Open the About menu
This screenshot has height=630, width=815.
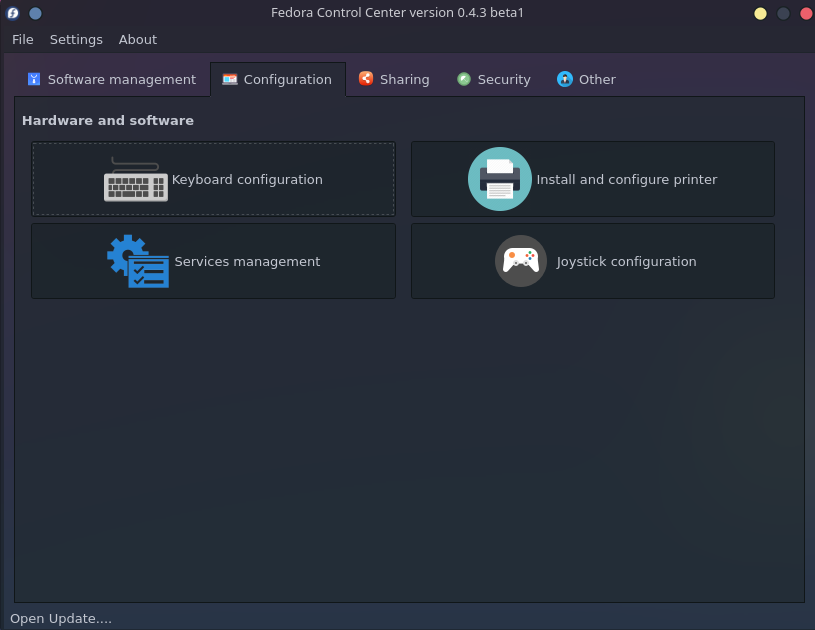(x=138, y=40)
